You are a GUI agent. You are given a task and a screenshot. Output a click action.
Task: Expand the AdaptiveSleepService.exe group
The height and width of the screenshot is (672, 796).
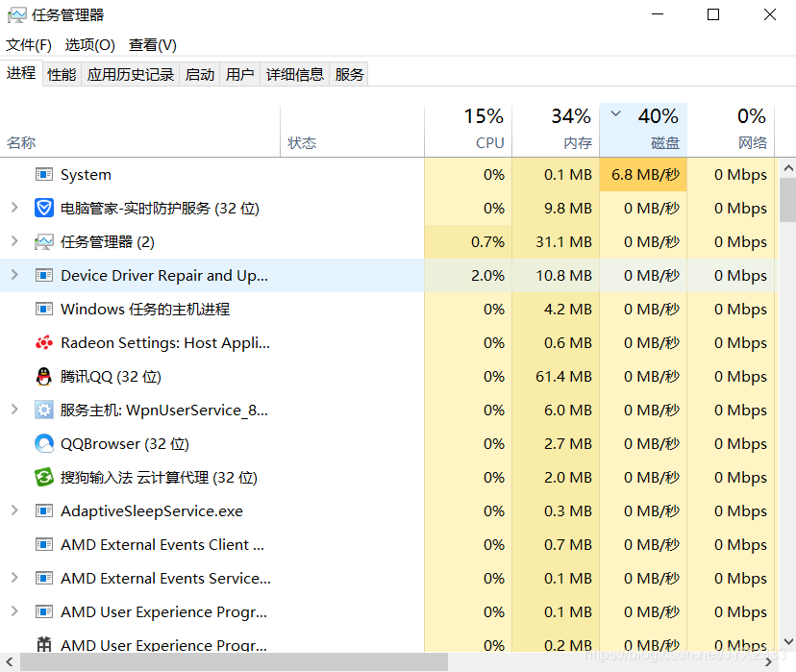[x=14, y=510]
